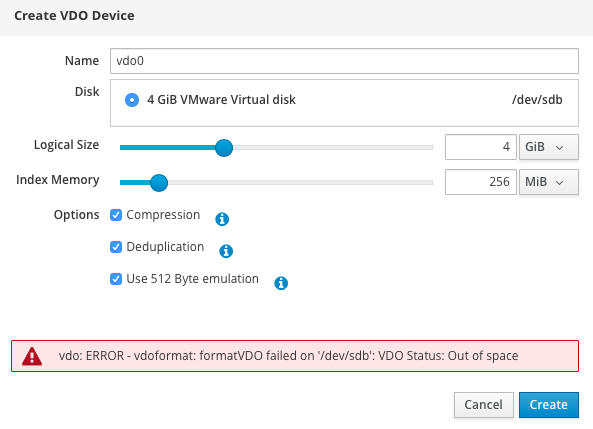This screenshot has width=593, height=429.
Task: Click the vdoformat error message text
Action: tap(288, 356)
